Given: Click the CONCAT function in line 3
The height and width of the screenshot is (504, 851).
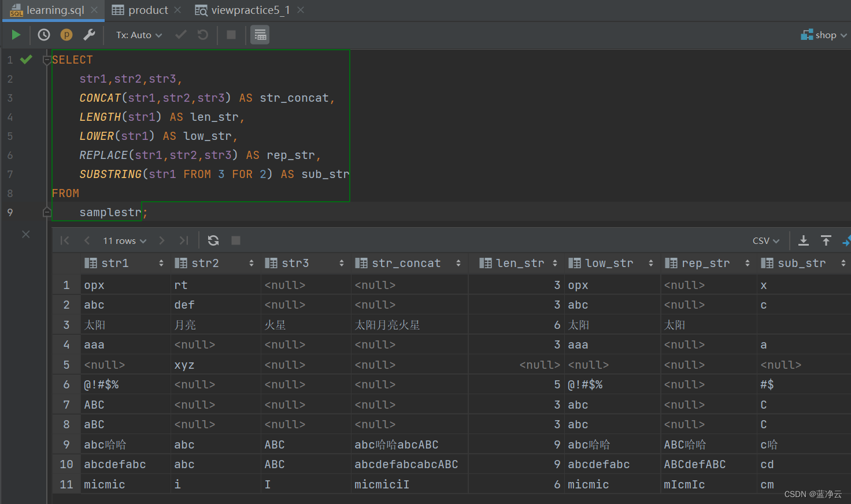Looking at the screenshot, I should point(100,98).
